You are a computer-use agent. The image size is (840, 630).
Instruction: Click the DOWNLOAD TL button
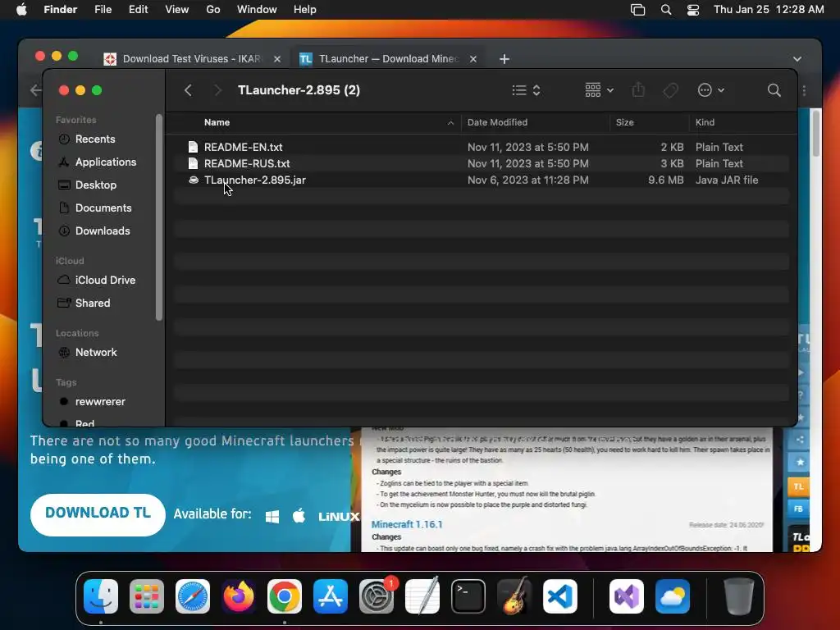point(98,515)
